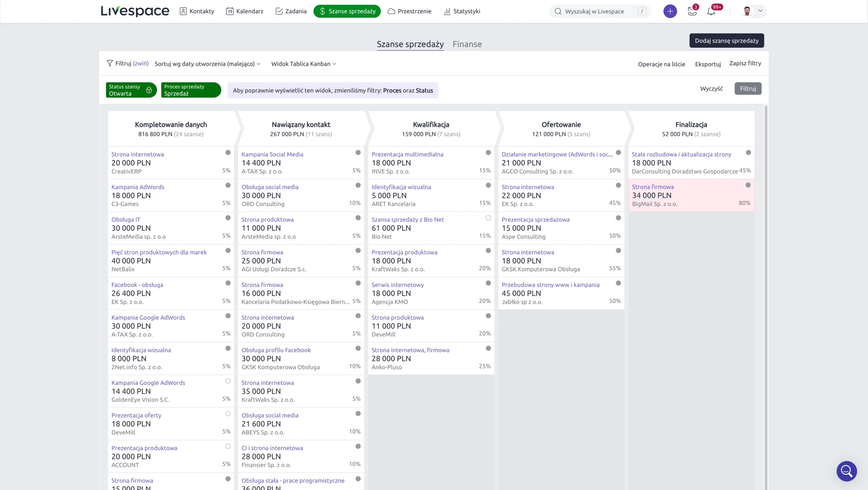868x490 pixels.
Task: Click status dot on Anko-Pluso card
Action: tap(488, 348)
